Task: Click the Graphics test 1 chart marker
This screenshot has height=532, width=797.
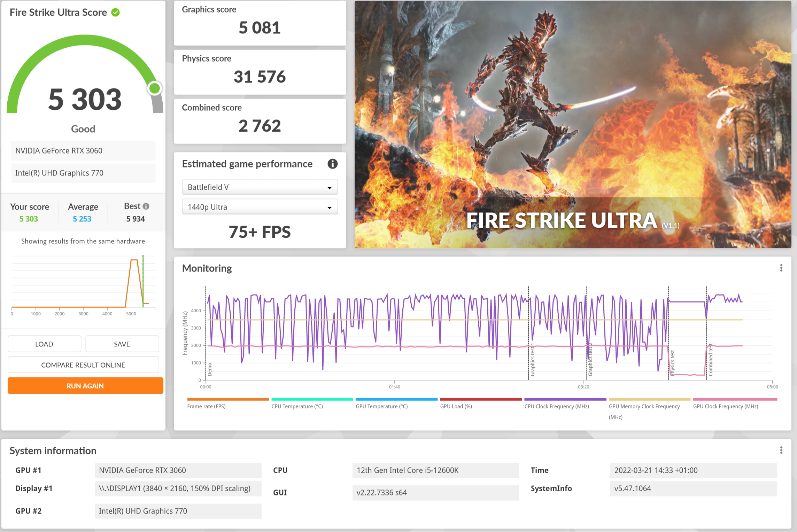Action: pos(532,360)
